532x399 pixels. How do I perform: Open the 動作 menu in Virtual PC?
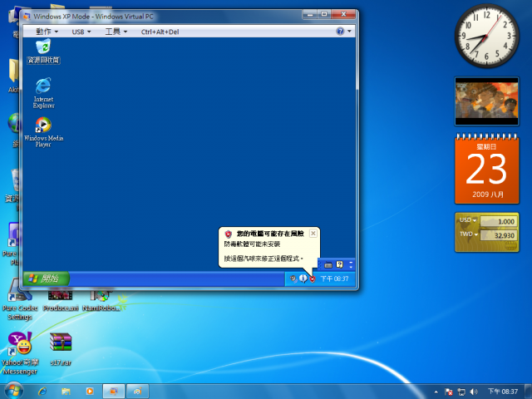click(47, 32)
